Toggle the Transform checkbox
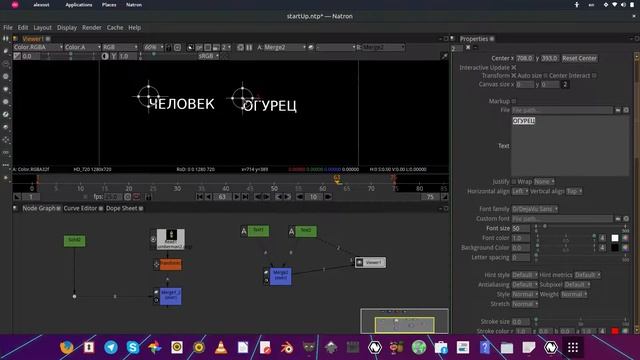Image resolution: width=640 pixels, height=360 pixels. pyautogui.click(x=514, y=76)
